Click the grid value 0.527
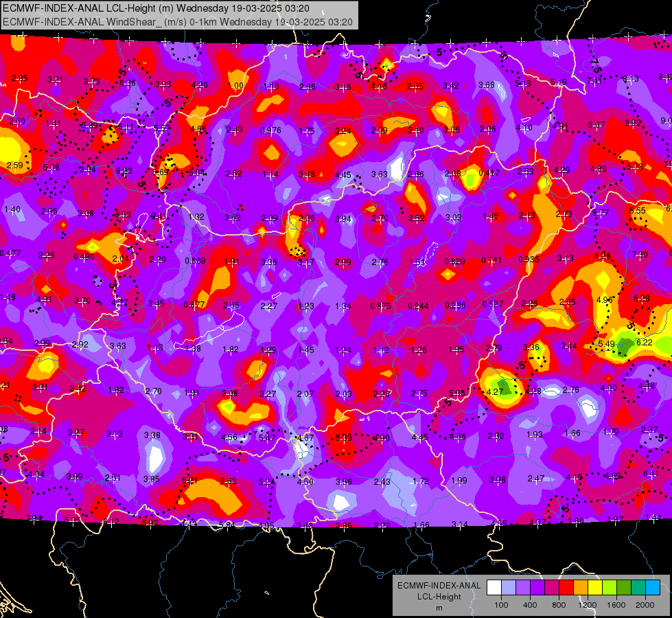This screenshot has width=672, height=618. coord(492,304)
